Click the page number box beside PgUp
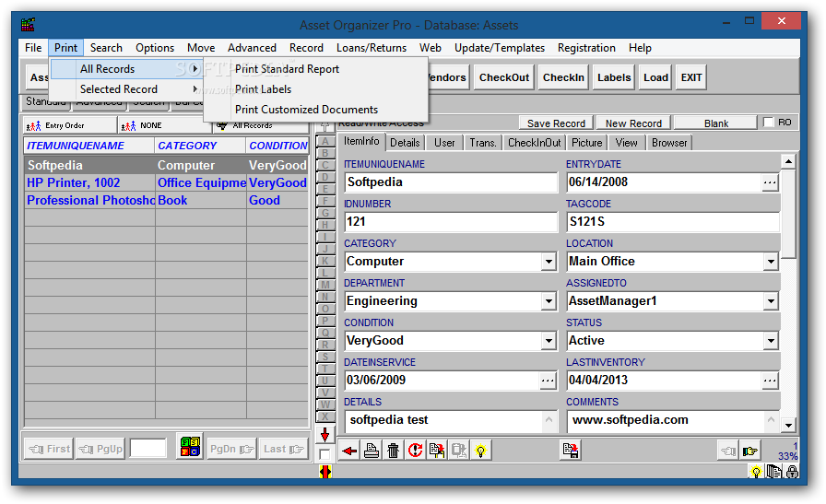The height and width of the screenshot is (504, 826). click(148, 449)
